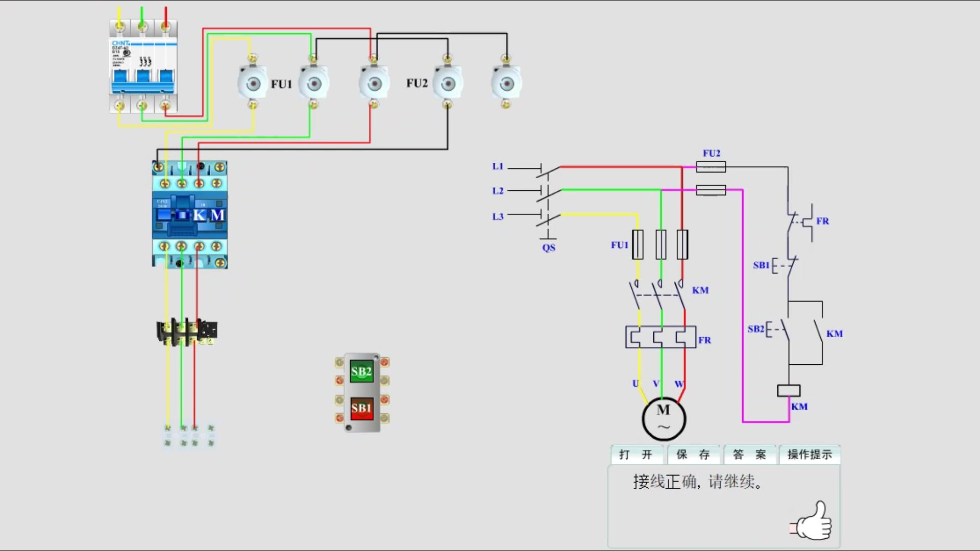Viewport: 980px width, 551px height.
Task: Click the L2 line label
Action: click(x=498, y=191)
